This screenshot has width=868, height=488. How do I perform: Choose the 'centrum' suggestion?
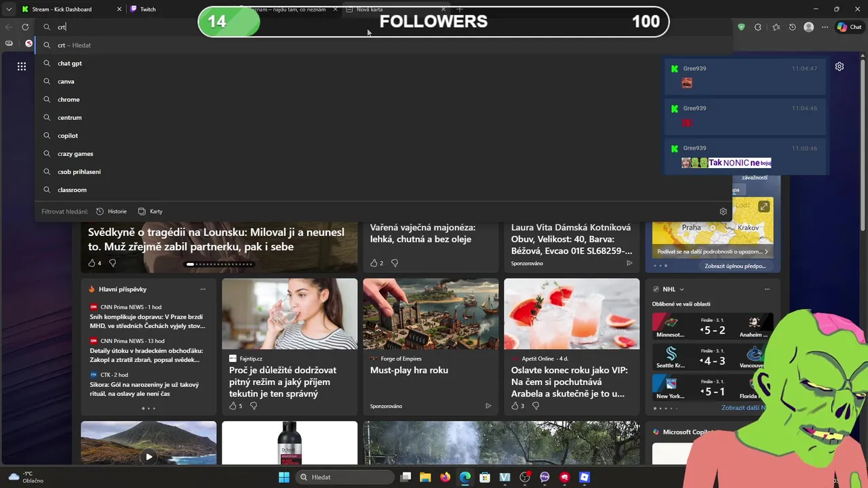point(384,117)
